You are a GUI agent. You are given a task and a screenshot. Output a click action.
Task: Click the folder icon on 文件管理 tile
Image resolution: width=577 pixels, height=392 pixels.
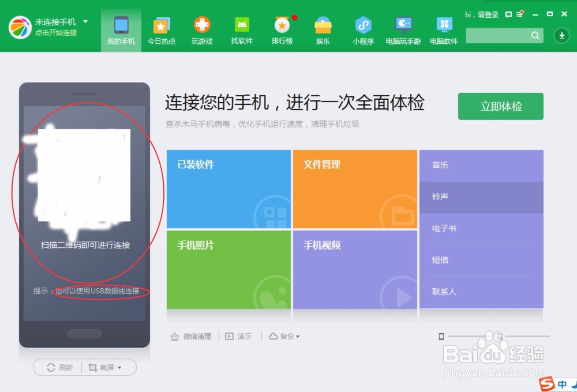point(402,215)
